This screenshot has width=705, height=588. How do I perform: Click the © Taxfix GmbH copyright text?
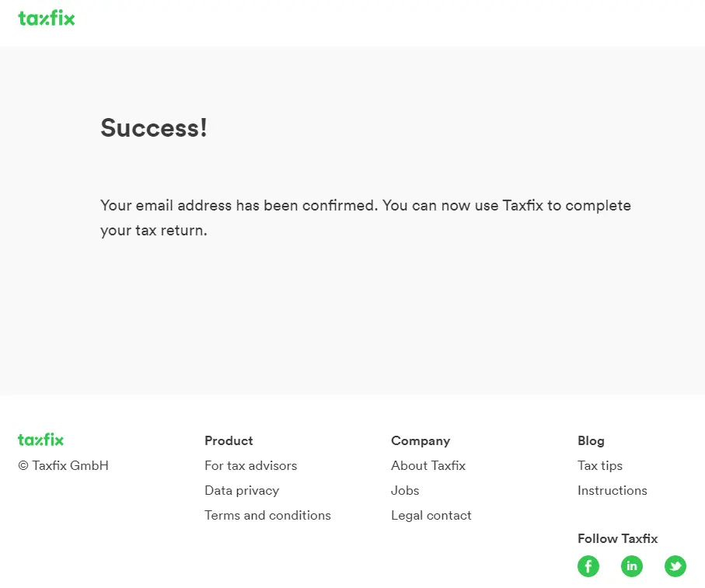(x=64, y=465)
